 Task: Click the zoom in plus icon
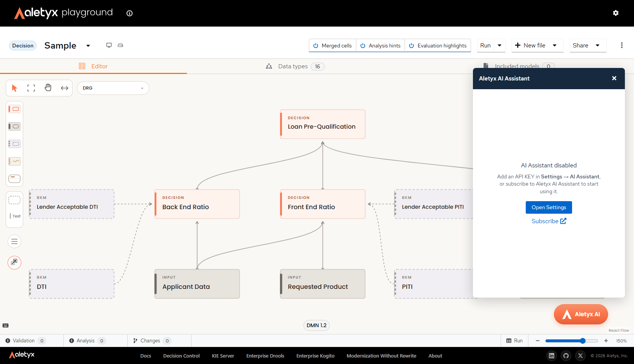606,341
